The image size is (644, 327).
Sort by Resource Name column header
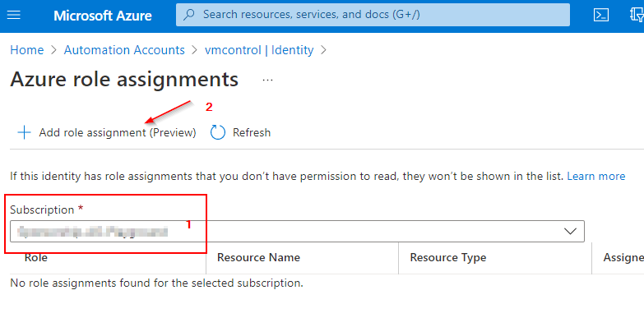(x=258, y=258)
